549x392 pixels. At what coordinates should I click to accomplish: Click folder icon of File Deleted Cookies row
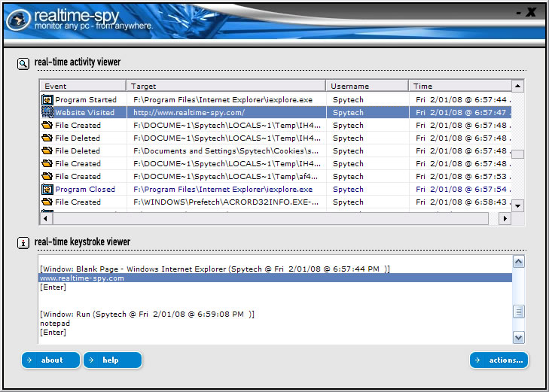point(47,150)
